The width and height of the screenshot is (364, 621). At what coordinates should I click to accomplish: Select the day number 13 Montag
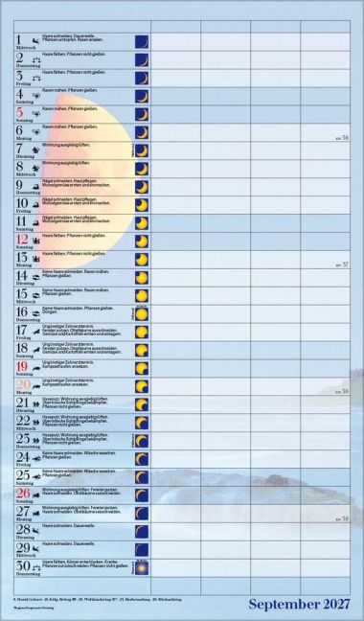coord(22,258)
